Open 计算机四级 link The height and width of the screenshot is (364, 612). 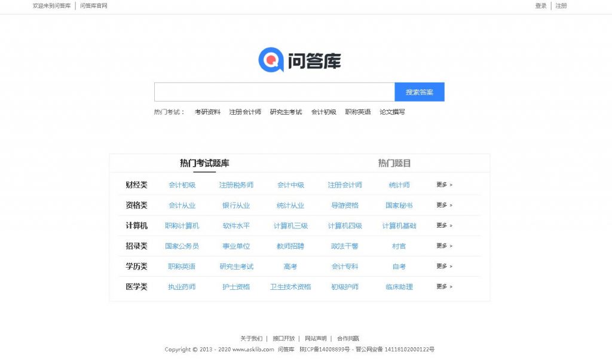coord(345,225)
